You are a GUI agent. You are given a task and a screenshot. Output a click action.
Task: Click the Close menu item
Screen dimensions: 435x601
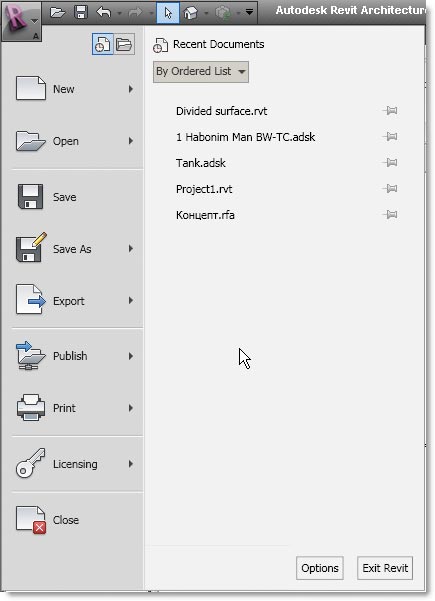coord(77,520)
